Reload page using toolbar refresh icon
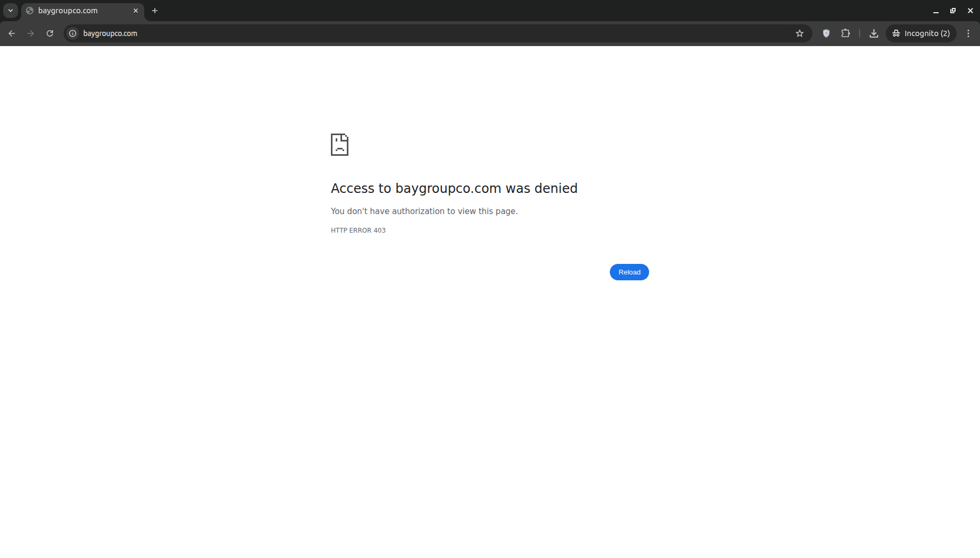 50,33
